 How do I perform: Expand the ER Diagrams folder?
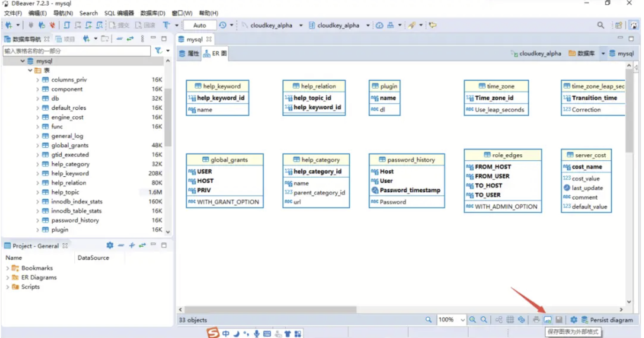(7, 277)
